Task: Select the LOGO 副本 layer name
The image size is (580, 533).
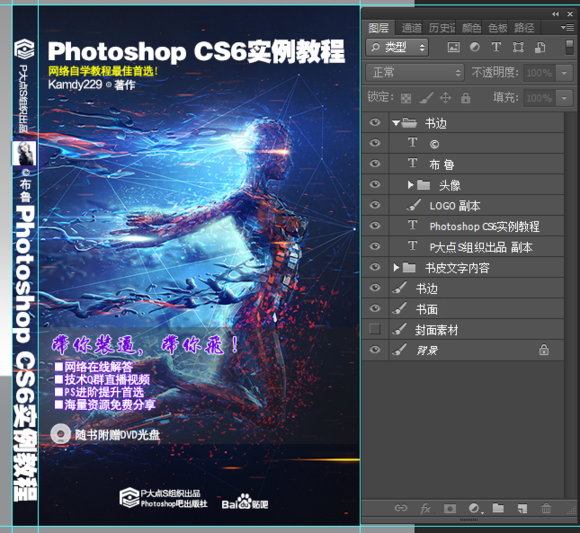Action: coord(455,206)
